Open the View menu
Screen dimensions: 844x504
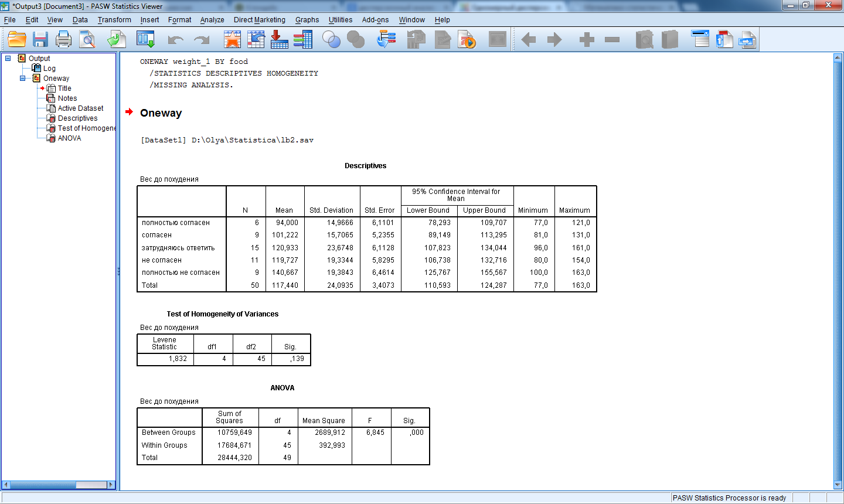tap(55, 20)
